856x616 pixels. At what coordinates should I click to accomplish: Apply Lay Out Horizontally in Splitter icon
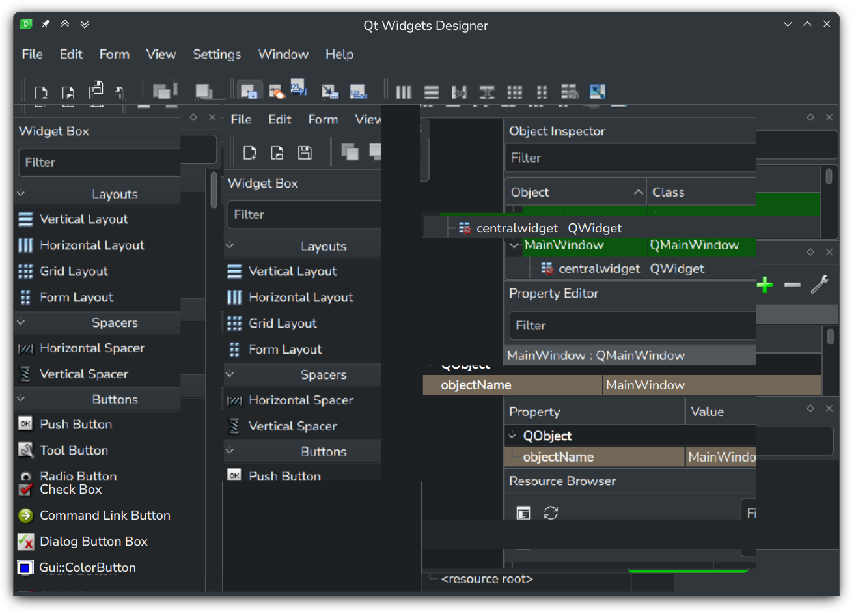point(460,92)
